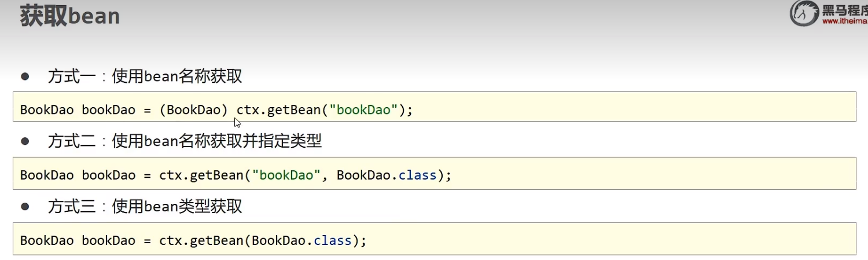Select heading 方式三：使用bean类型获取

point(145,207)
